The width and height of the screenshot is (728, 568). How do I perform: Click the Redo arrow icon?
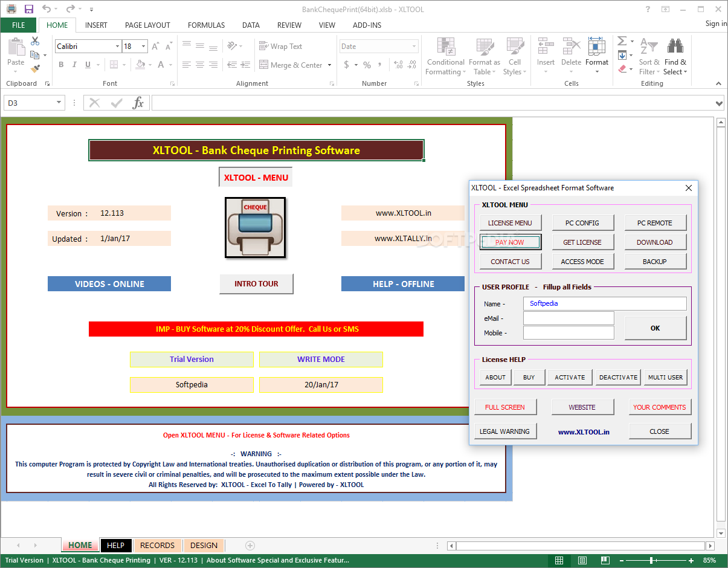pos(71,9)
